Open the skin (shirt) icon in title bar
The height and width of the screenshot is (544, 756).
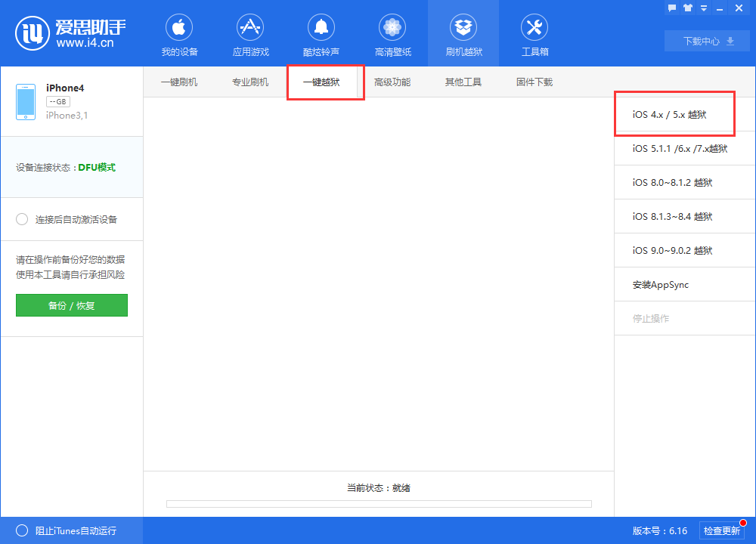[688, 8]
